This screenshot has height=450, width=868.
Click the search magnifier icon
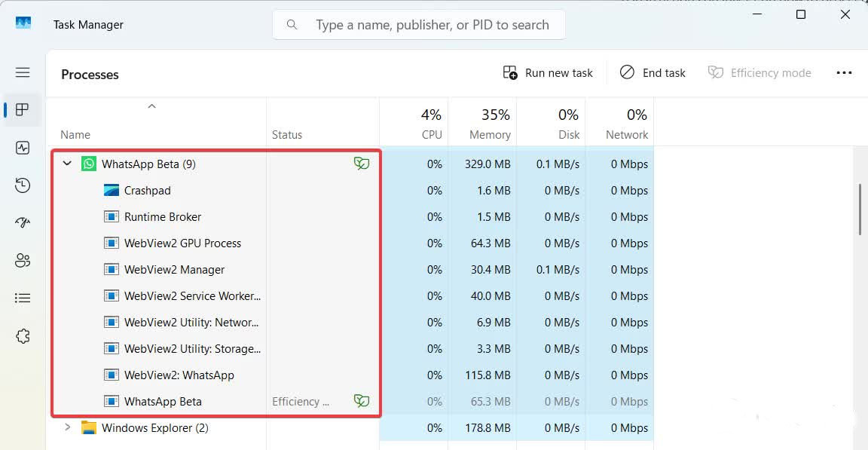click(292, 25)
